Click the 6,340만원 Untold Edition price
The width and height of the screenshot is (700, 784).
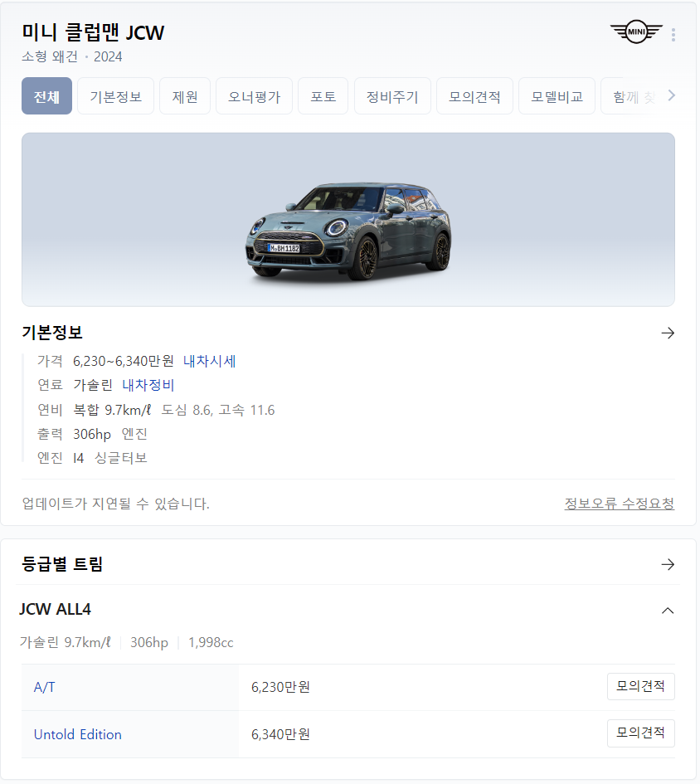point(280,734)
